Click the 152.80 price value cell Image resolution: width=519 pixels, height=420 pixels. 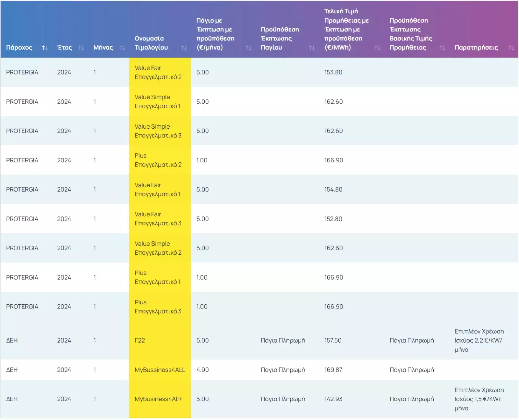point(333,219)
